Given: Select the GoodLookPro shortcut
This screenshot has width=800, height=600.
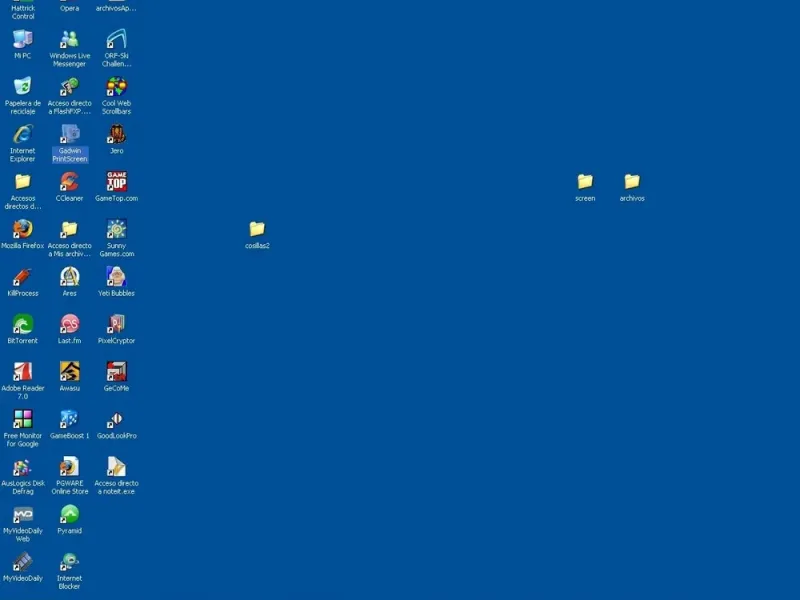Looking at the screenshot, I should pos(116,419).
